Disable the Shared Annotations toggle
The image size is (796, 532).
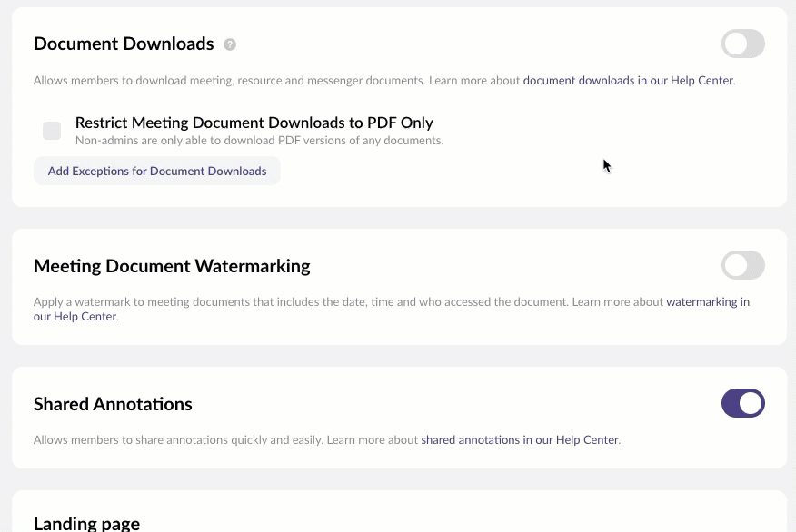pyautogui.click(x=742, y=403)
